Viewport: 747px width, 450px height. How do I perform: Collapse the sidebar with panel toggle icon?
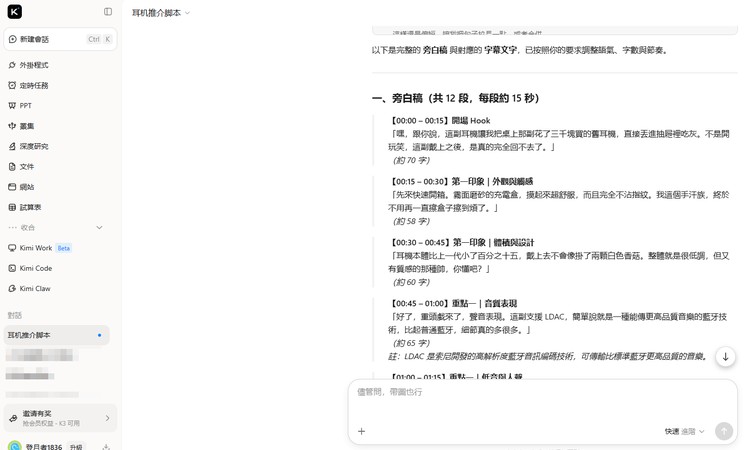(108, 11)
